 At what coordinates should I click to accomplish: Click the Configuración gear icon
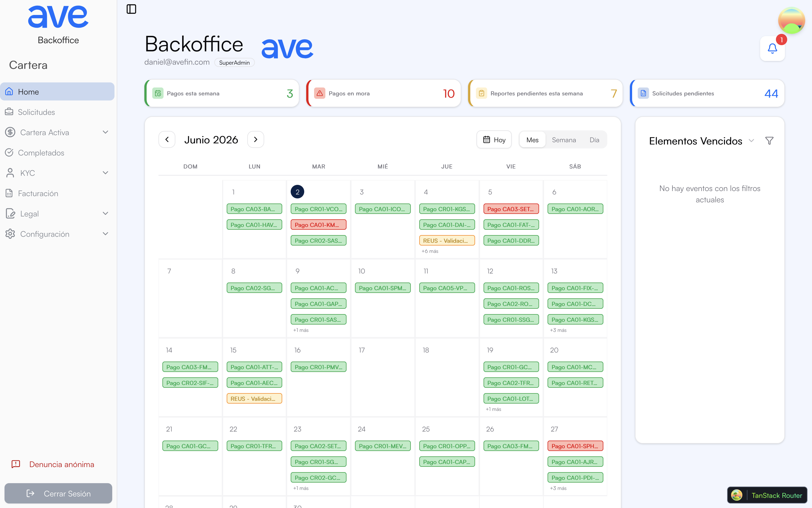10,234
